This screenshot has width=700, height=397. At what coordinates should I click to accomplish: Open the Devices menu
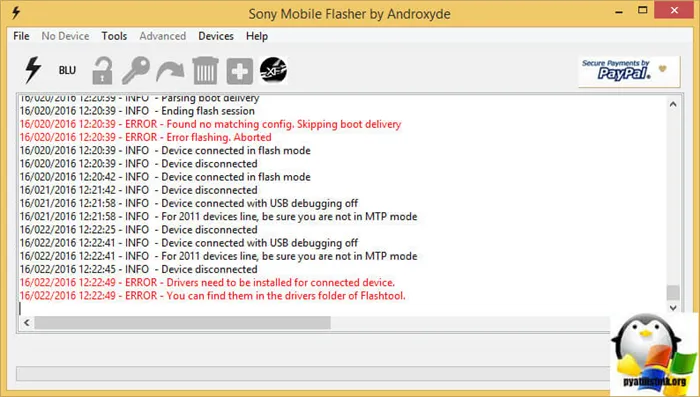click(216, 36)
